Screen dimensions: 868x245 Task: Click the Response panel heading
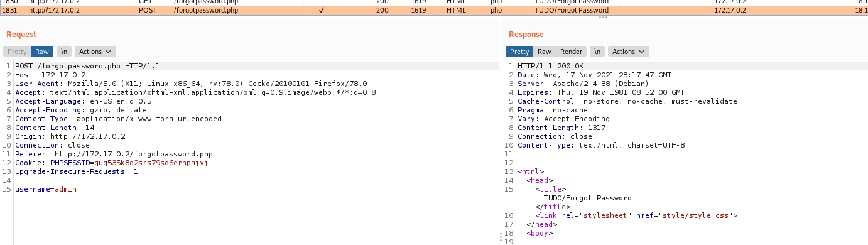coord(526,35)
